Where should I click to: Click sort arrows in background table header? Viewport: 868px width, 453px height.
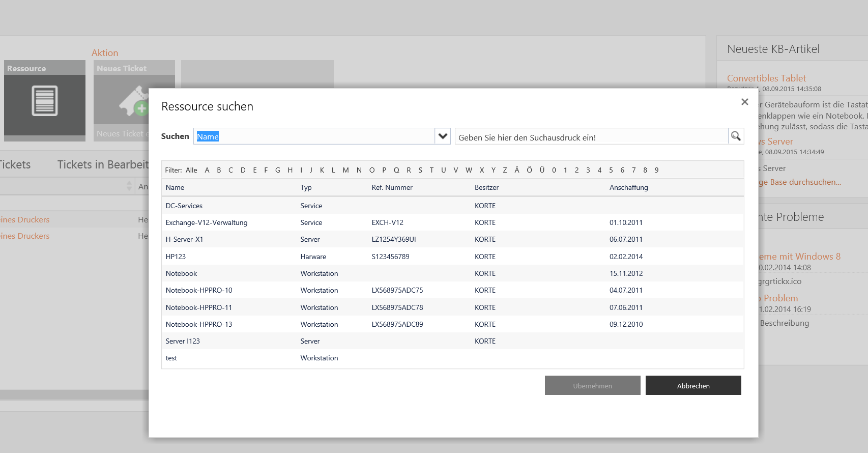click(x=129, y=186)
